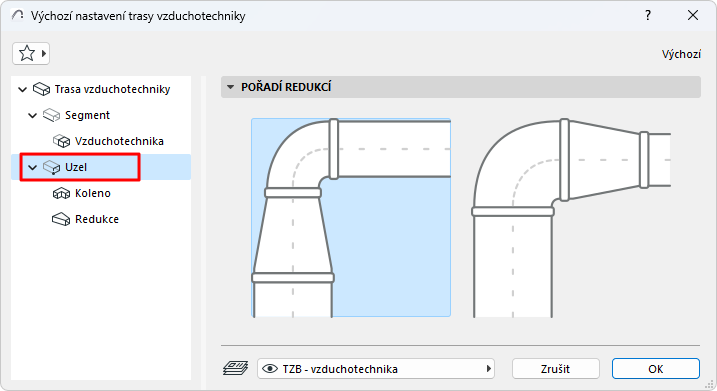Click the Segment node icon
This screenshot has height=391, width=717.
[51, 115]
